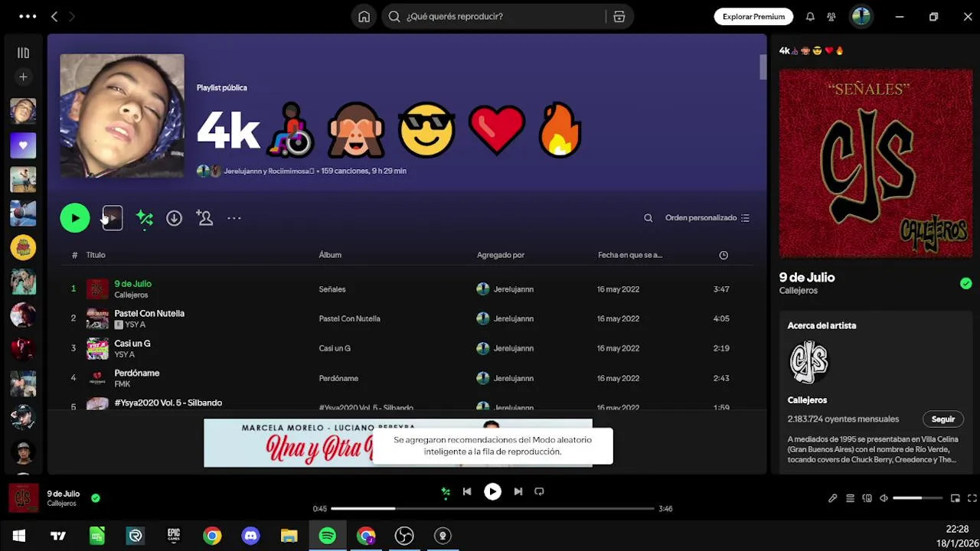Open Callejeros artist name under Acerca del artista
This screenshot has height=551, width=980.
807,400
